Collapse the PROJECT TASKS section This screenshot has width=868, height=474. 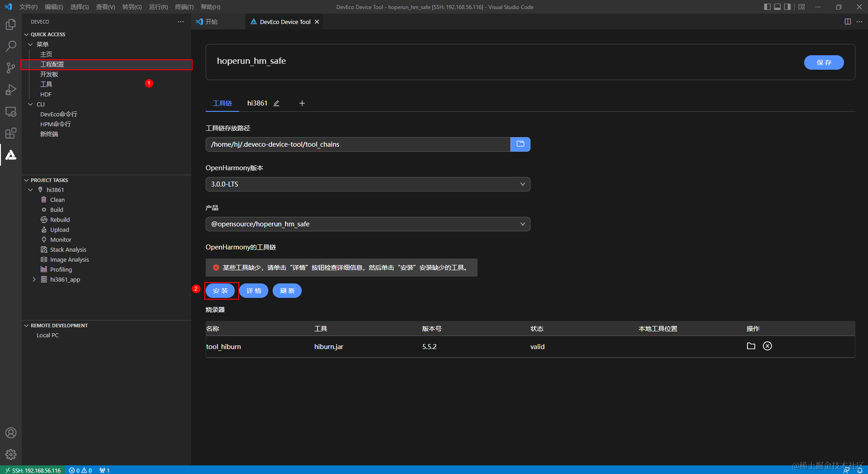(26, 180)
